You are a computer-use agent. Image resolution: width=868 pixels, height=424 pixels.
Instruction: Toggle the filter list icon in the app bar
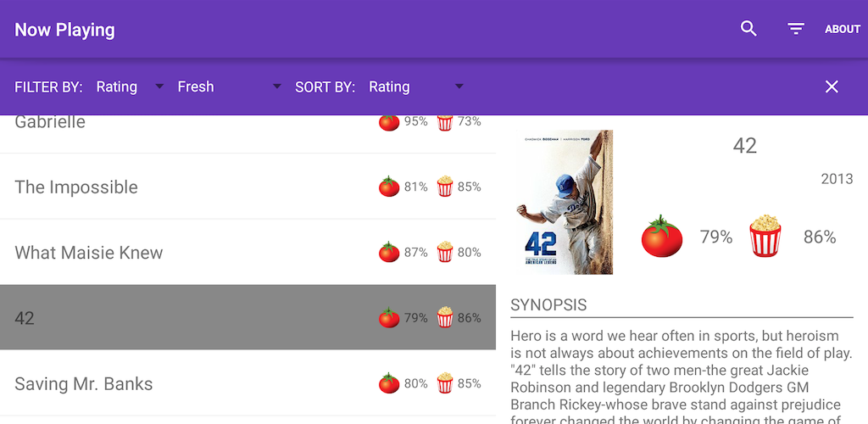tap(795, 29)
